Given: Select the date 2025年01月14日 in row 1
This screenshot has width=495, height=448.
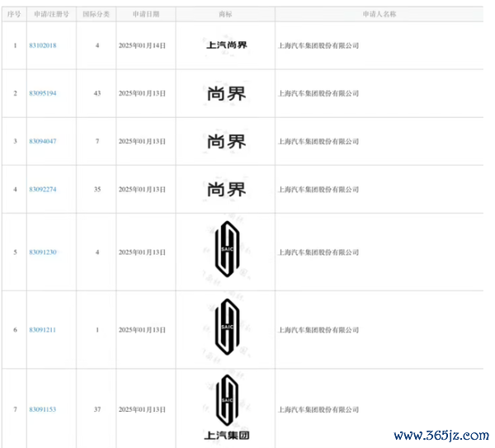Looking at the screenshot, I should click(x=142, y=45).
